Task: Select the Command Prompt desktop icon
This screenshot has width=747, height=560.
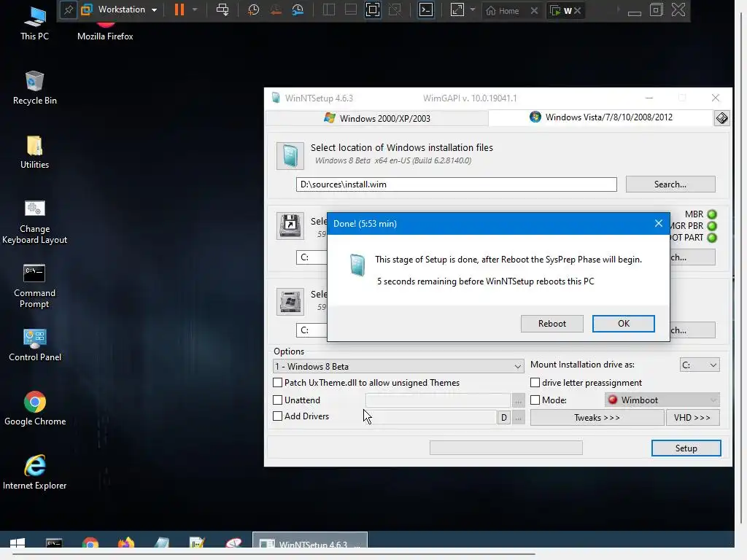Action: pyautogui.click(x=34, y=286)
